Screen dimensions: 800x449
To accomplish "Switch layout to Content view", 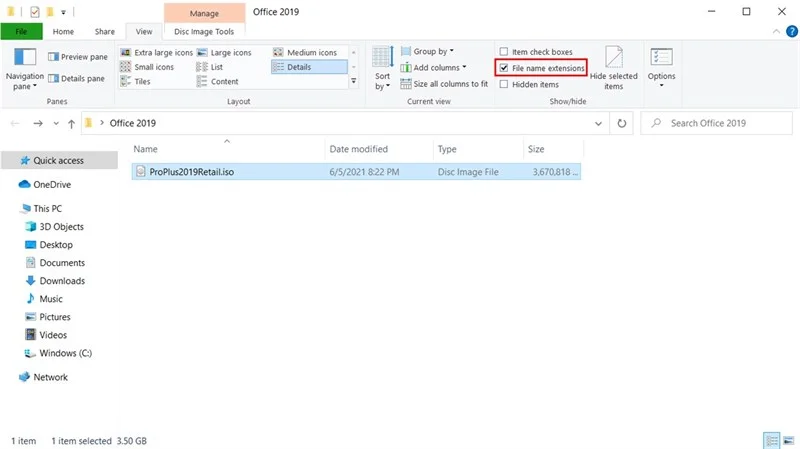I will [218, 81].
